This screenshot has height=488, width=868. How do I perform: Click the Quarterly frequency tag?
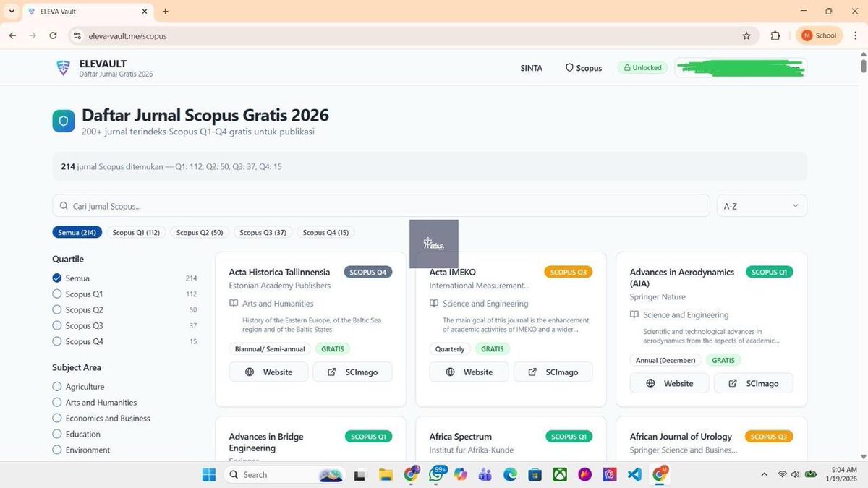[x=450, y=348]
